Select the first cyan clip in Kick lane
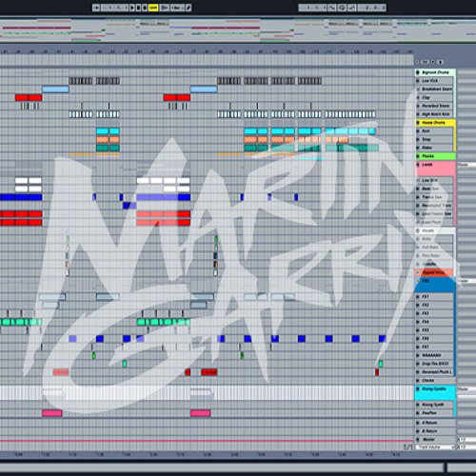Viewport: 476px width, 476px height. 103,131
